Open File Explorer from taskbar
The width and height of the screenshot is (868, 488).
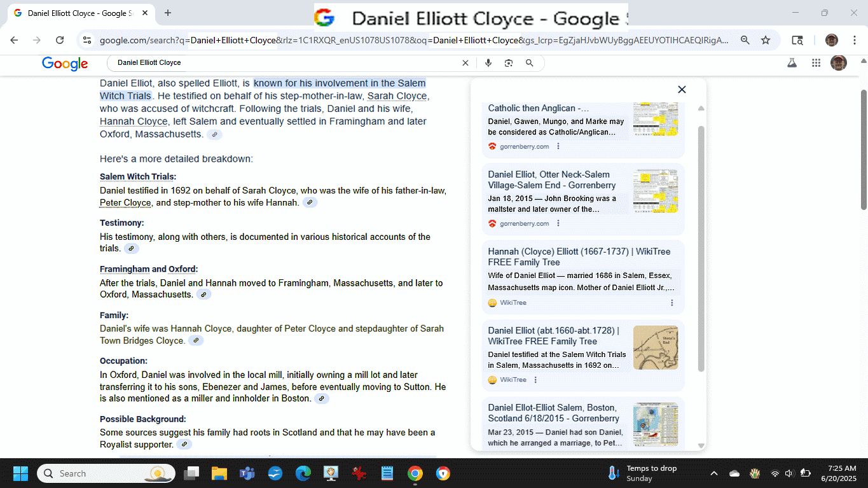point(219,473)
